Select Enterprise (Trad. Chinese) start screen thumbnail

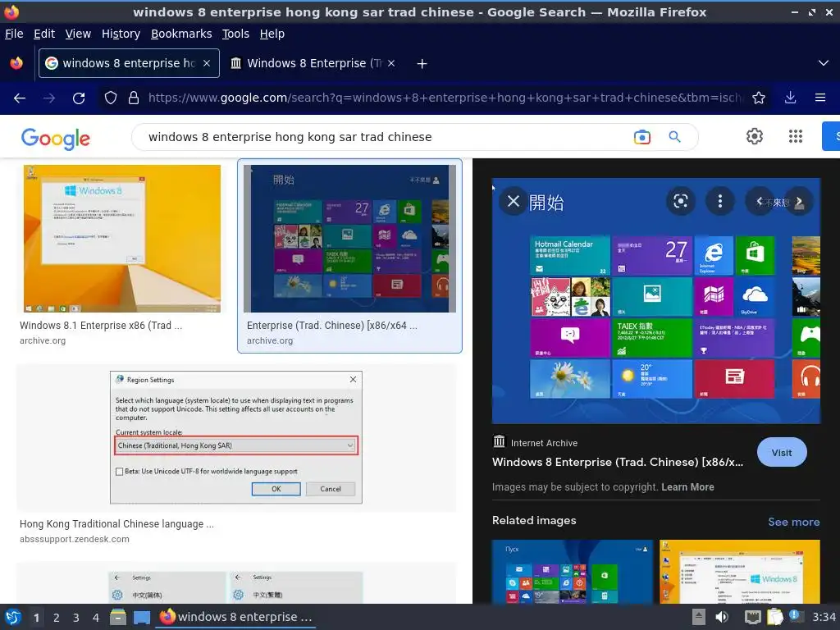(349, 239)
